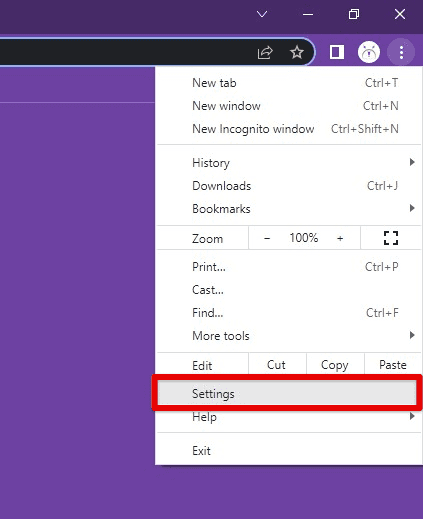Bookmark this tab with the star icon
Screen dimensions: 423x519
pos(297,52)
